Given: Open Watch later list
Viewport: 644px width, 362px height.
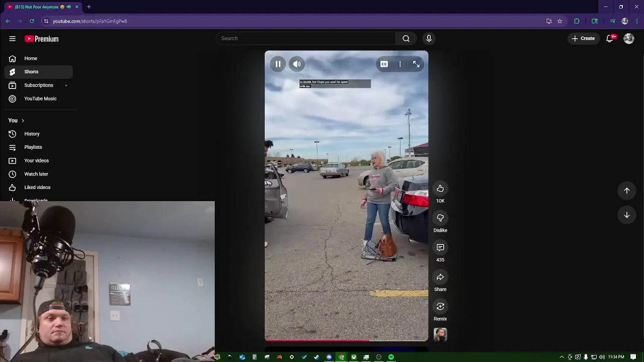Looking at the screenshot, I should tap(38, 174).
